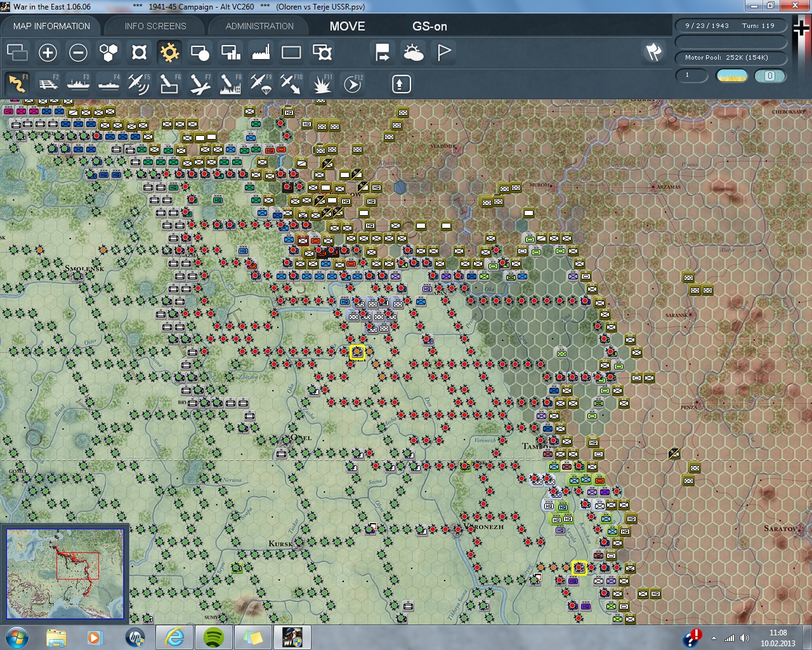This screenshot has width=812, height=650.
Task: Click the Motor Pool 252K readout
Action: click(730, 58)
